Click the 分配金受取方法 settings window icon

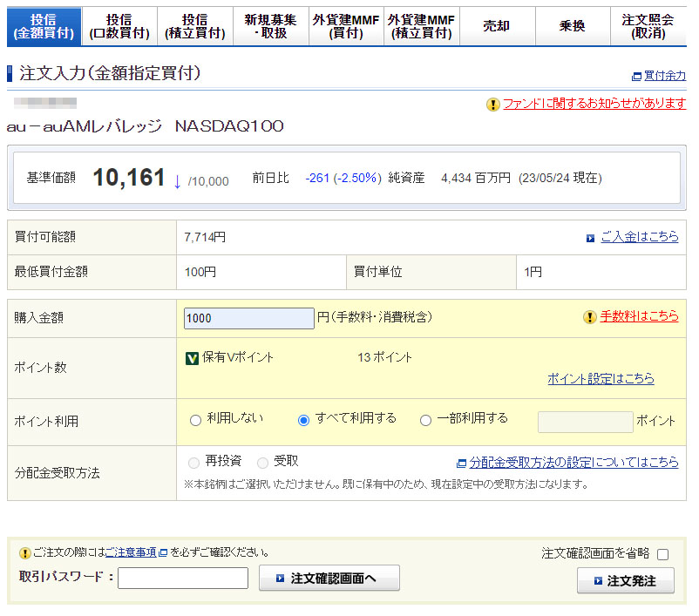pyautogui.click(x=461, y=463)
